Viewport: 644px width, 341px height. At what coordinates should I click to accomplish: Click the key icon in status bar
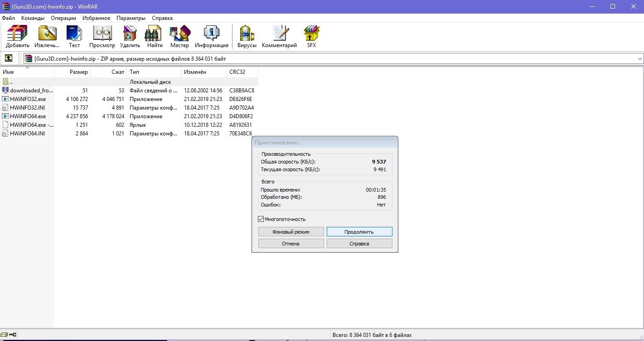coord(12,335)
